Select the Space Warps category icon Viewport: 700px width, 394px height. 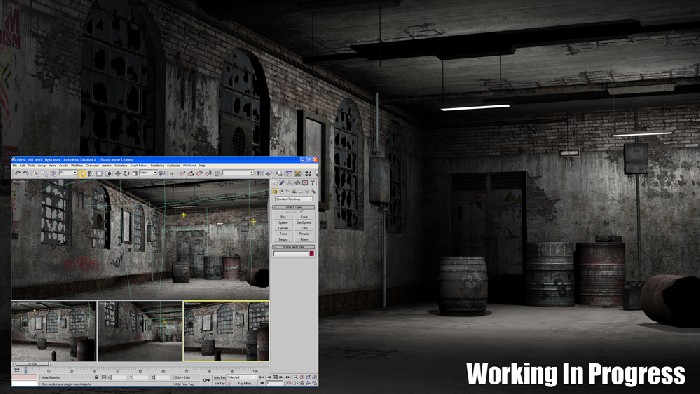307,192
